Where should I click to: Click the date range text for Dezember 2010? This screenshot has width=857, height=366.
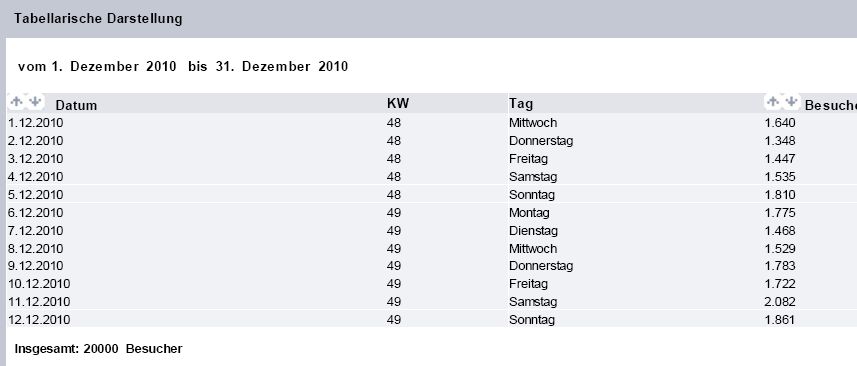click(183, 67)
